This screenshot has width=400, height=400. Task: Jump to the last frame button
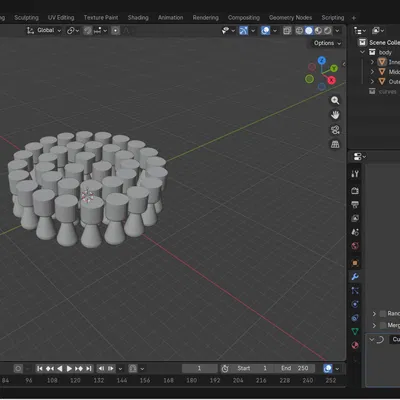(89, 368)
